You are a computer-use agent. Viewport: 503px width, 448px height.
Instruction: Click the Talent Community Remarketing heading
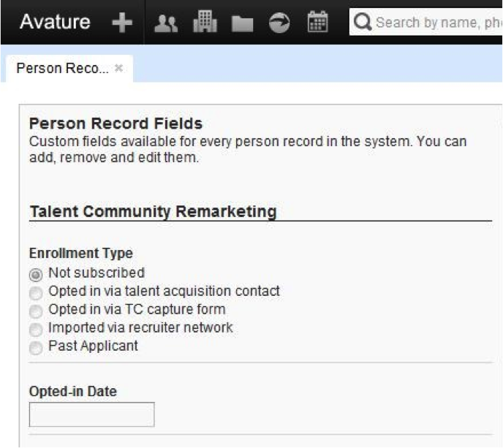point(153,212)
